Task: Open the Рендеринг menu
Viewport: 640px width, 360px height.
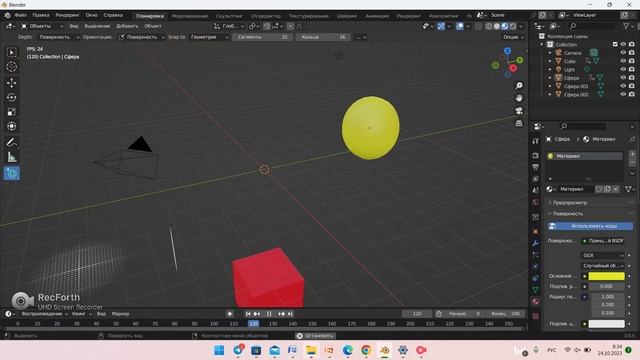Action: (67, 15)
